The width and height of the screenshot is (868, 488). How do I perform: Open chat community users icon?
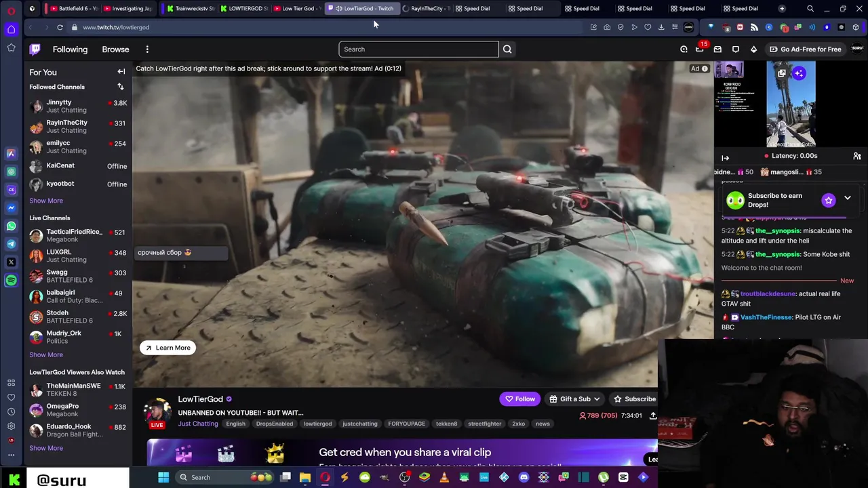pyautogui.click(x=857, y=156)
